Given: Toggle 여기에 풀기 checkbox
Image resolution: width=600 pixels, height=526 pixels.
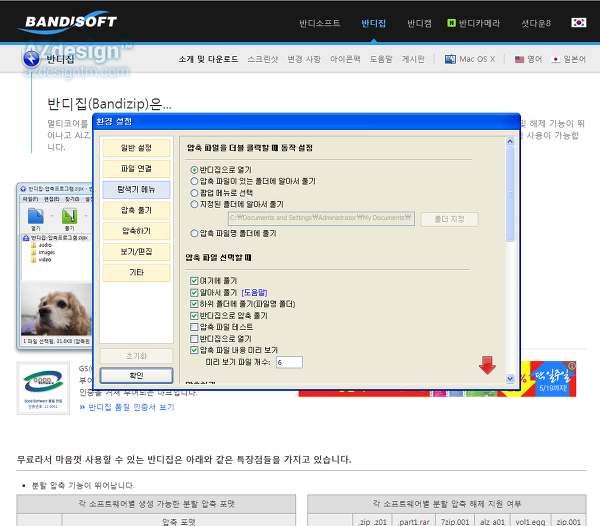Looking at the screenshot, I should click(194, 281).
